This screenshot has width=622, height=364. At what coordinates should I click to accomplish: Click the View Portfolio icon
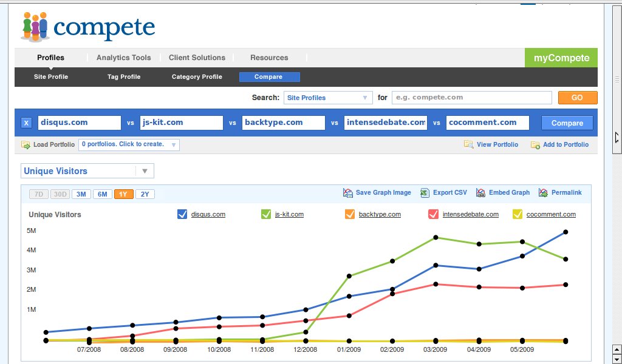point(468,144)
